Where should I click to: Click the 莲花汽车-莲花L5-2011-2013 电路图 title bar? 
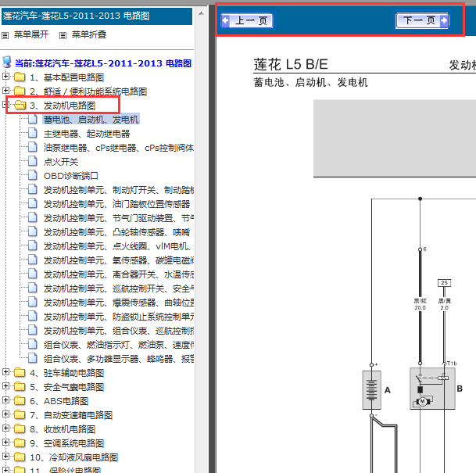(97, 16)
